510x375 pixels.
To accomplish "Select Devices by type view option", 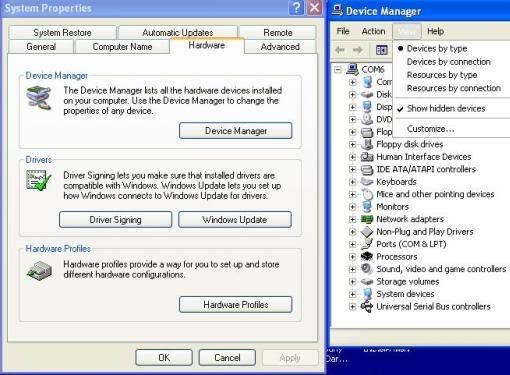I will tap(437, 49).
